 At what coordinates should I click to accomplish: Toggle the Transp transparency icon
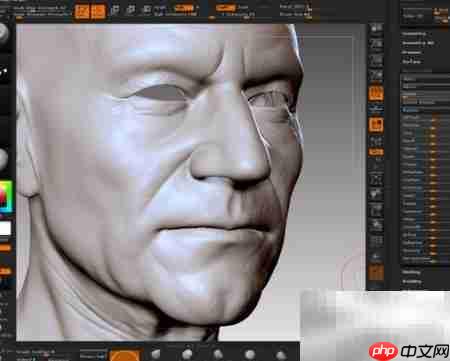tap(376, 257)
